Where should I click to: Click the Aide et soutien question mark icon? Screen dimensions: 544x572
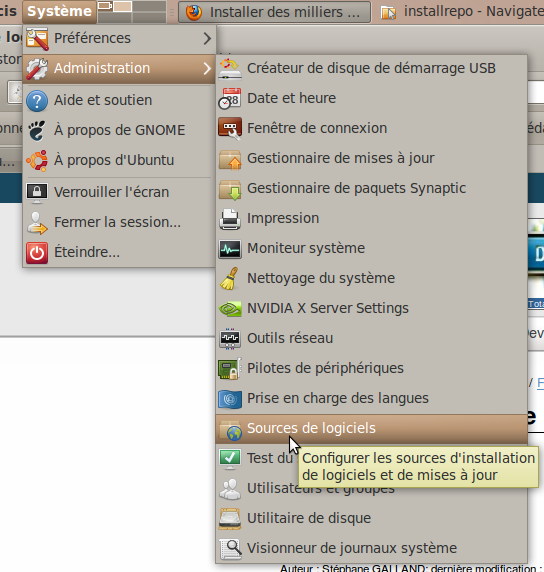37,101
